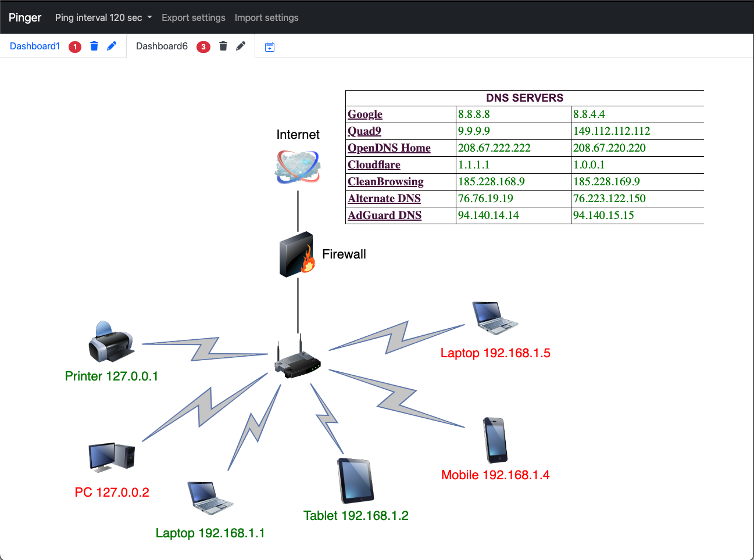This screenshot has width=754, height=560.
Task: Open the Cloudflare DNS link
Action: [374, 165]
